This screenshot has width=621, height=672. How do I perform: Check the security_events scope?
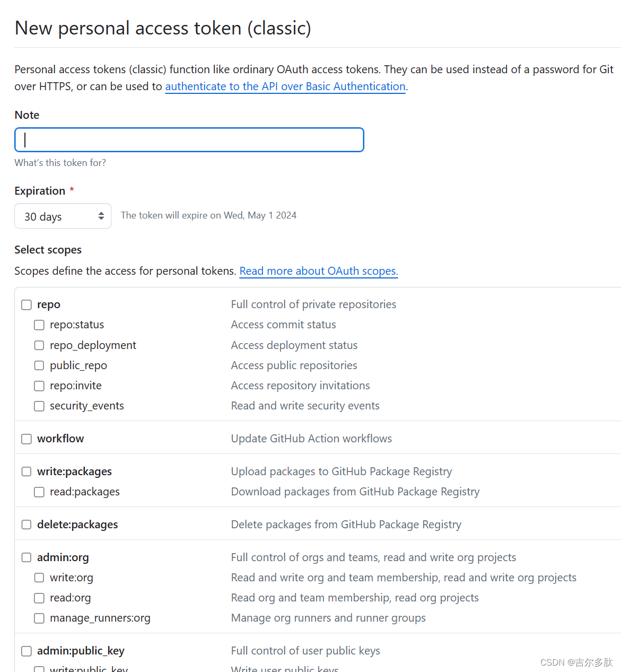tap(39, 406)
